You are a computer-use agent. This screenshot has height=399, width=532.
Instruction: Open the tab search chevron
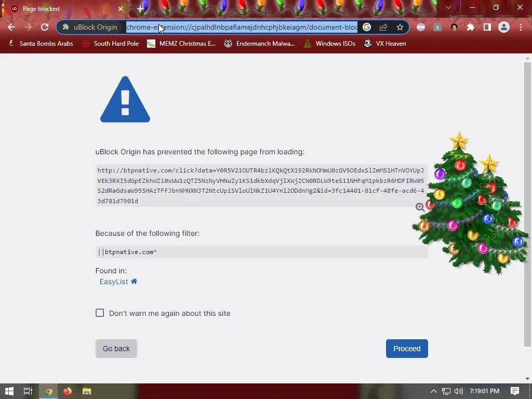448,7
